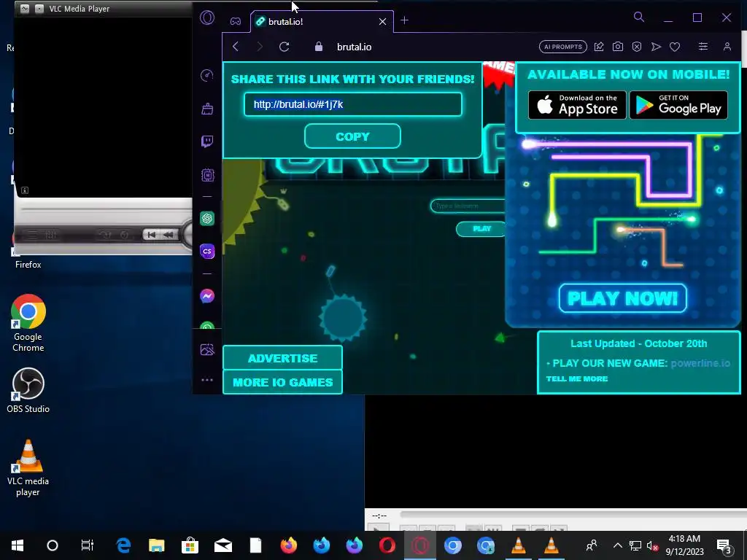
Task: Open Twitch panel in the sidebar
Action: 207,141
